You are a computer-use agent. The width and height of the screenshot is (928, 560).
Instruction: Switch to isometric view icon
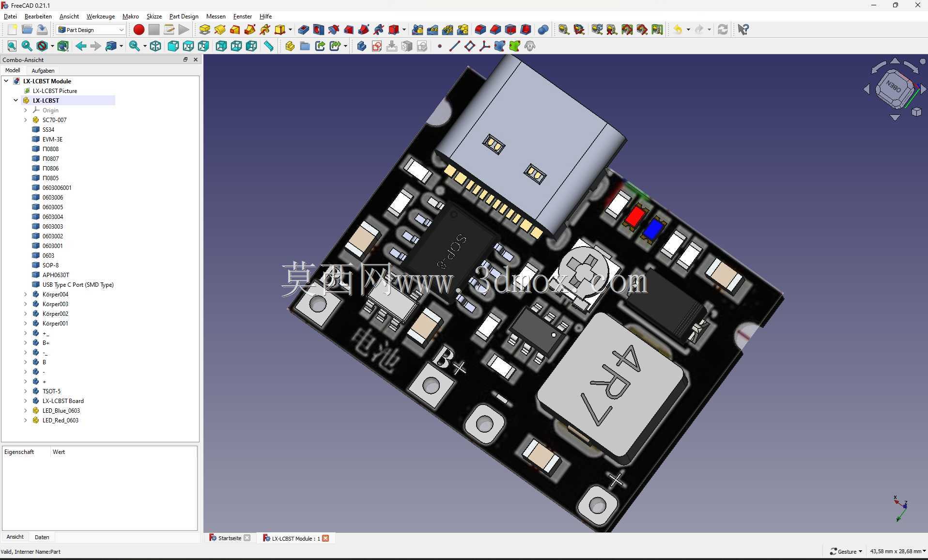click(155, 46)
